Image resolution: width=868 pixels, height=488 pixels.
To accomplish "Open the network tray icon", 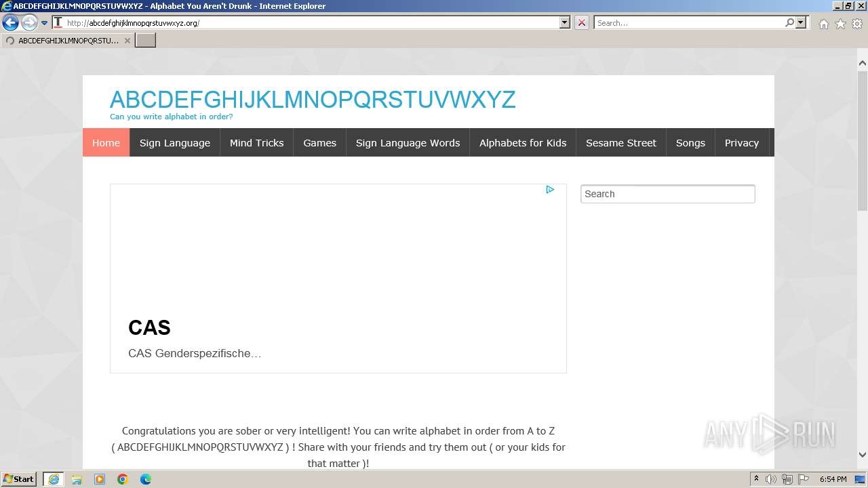I will (x=787, y=479).
